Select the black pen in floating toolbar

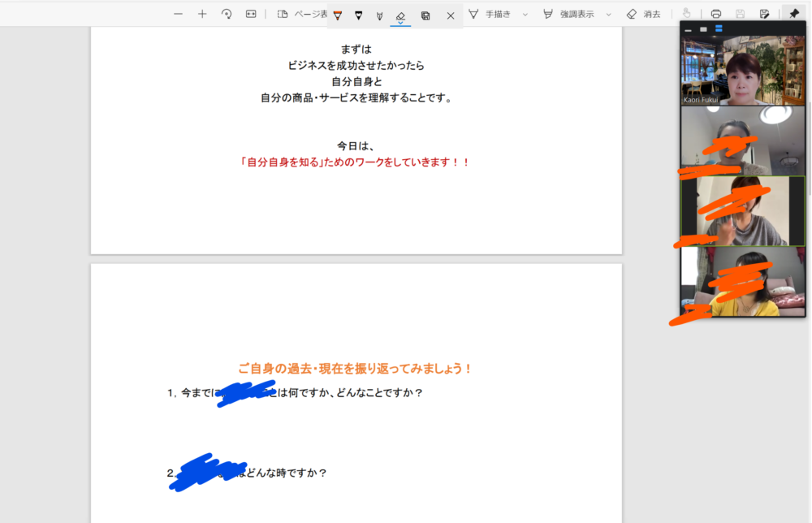click(x=358, y=15)
